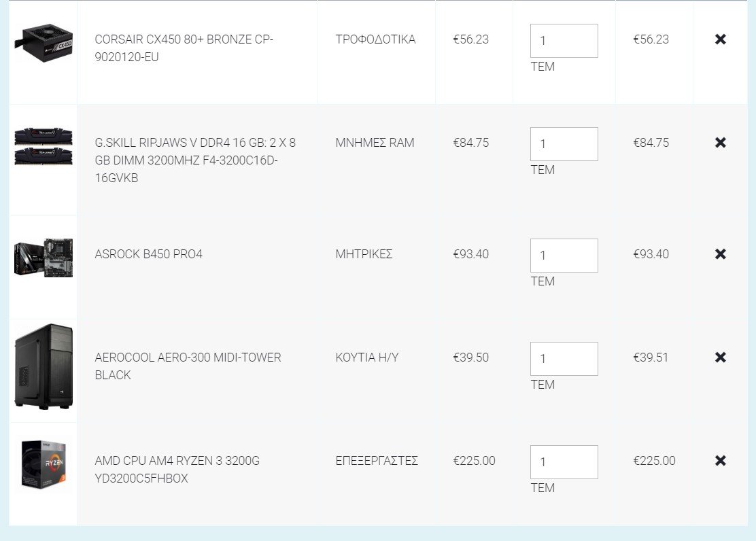Edit quantity field for Aerocool Aero-300

tap(564, 359)
